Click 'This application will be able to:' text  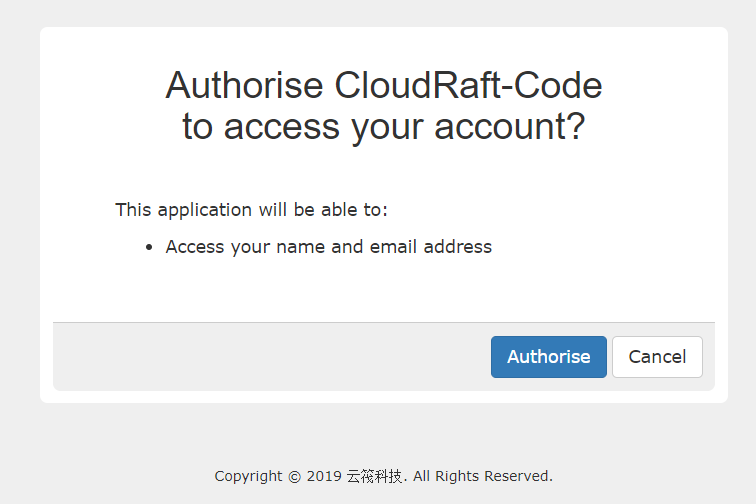251,210
